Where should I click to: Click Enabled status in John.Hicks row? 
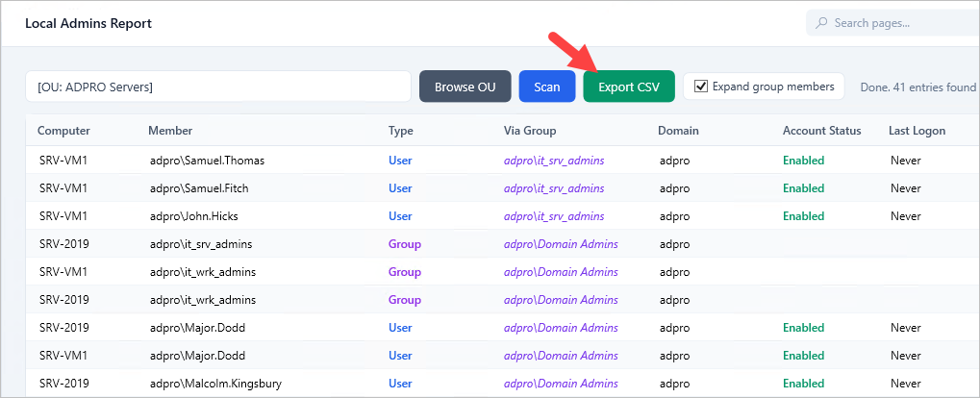tap(804, 216)
